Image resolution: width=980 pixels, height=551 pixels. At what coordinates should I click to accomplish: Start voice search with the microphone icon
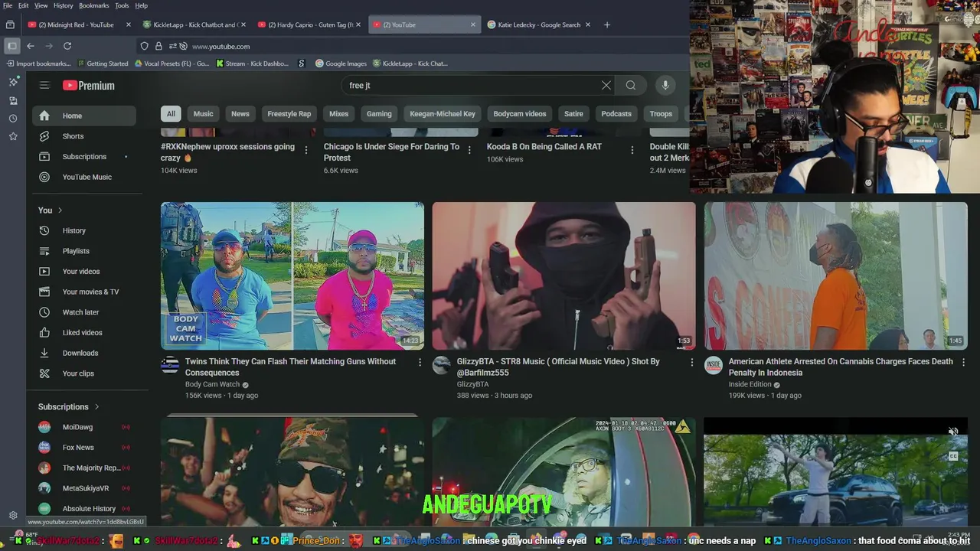point(665,86)
